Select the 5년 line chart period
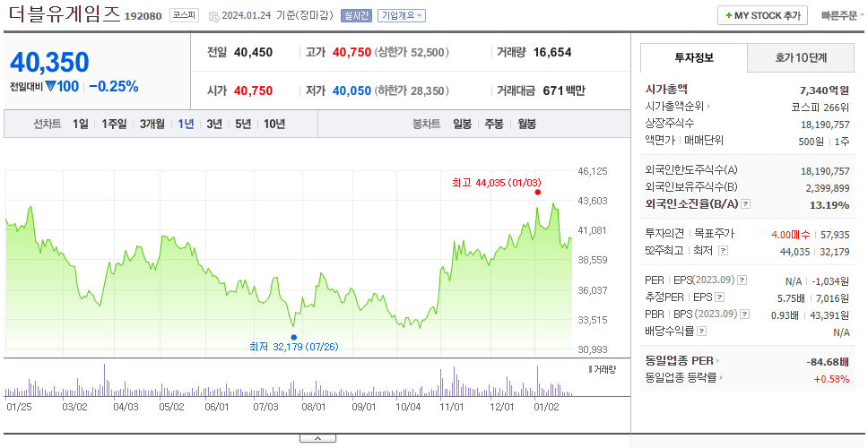The height and width of the screenshot is (448, 868). point(243,124)
